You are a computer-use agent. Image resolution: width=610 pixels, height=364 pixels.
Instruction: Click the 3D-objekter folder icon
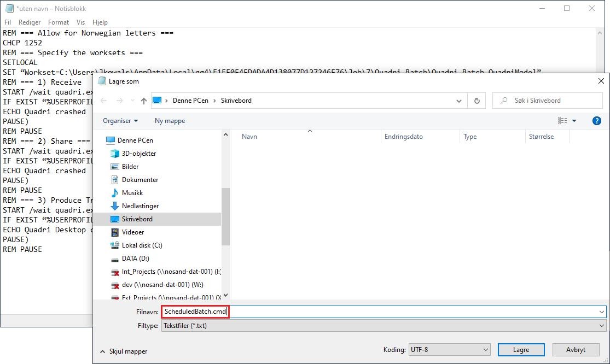(115, 154)
